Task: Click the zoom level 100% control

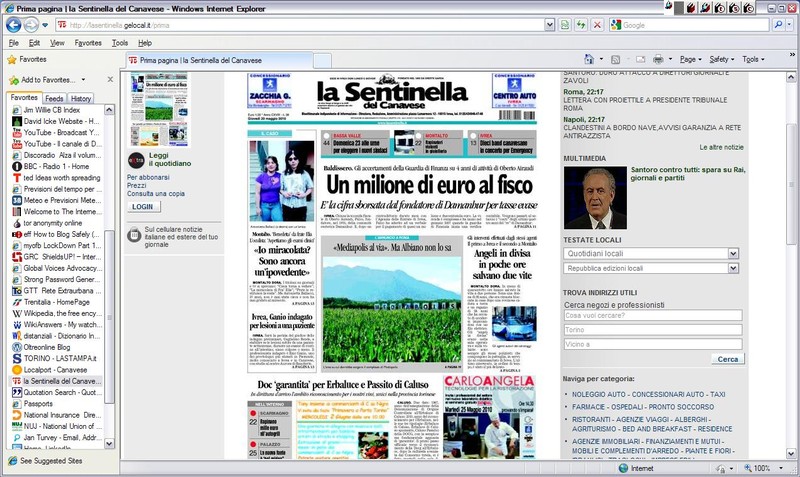Action: tap(763, 468)
